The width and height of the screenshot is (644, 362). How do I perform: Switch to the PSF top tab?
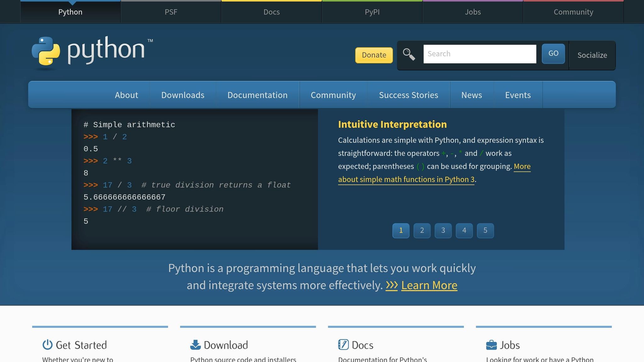click(x=171, y=12)
